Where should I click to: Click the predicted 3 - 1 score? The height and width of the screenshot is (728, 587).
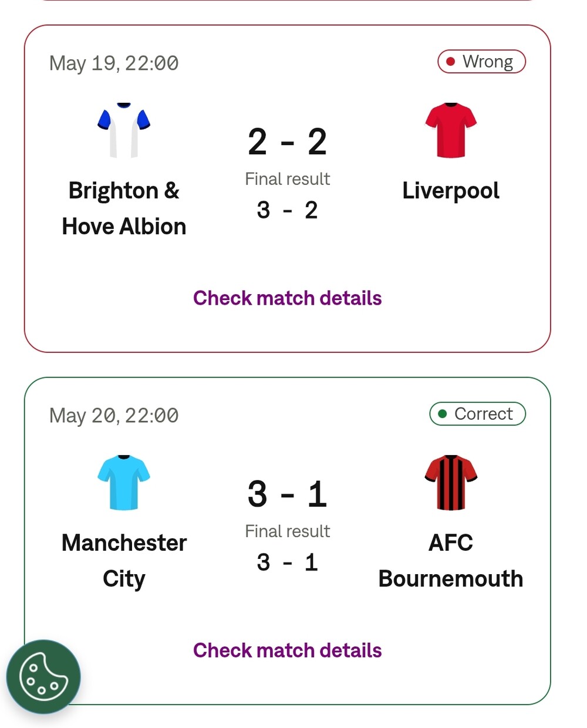[288, 494]
